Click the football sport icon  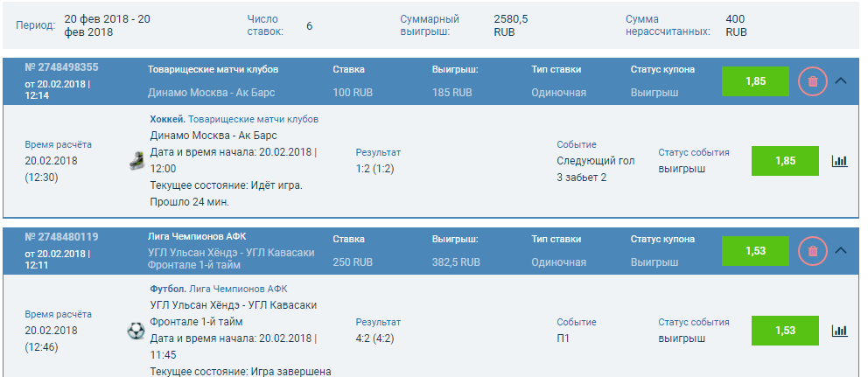pyautogui.click(x=136, y=331)
